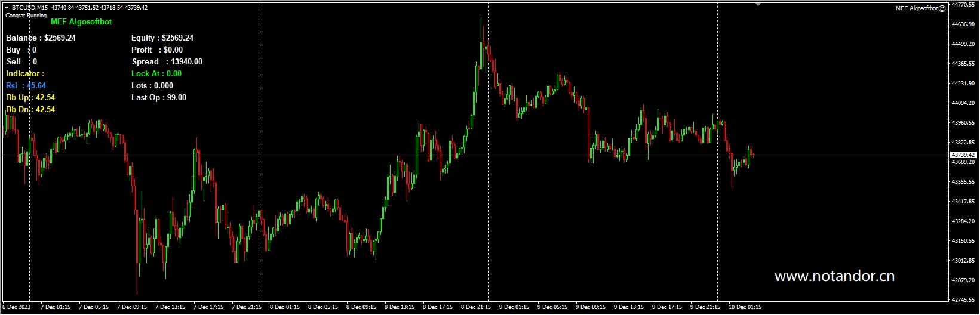Screen dimensions: 980x315
Task: Click the 9 Dec 17:15 time axis label
Action: tap(667, 307)
